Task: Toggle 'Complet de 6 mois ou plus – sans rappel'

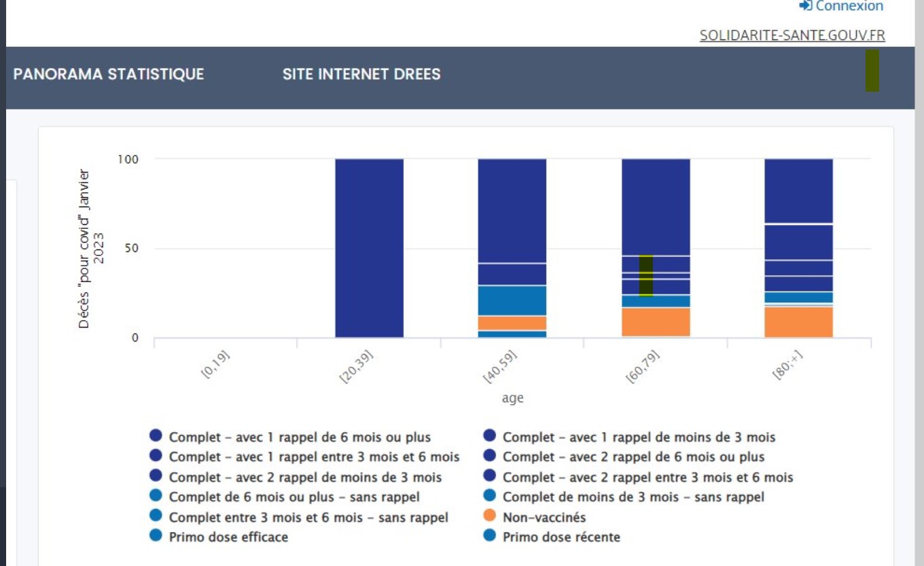Action: [x=294, y=497]
